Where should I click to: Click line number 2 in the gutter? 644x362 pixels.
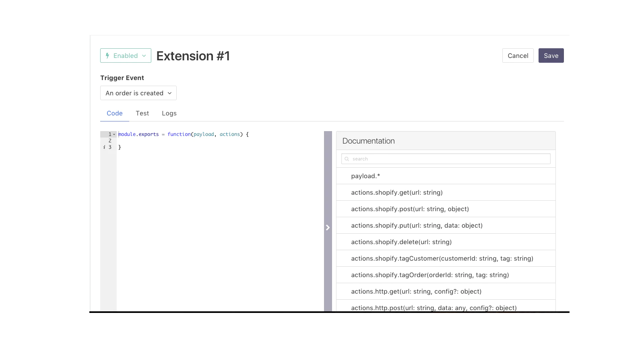[x=110, y=141]
